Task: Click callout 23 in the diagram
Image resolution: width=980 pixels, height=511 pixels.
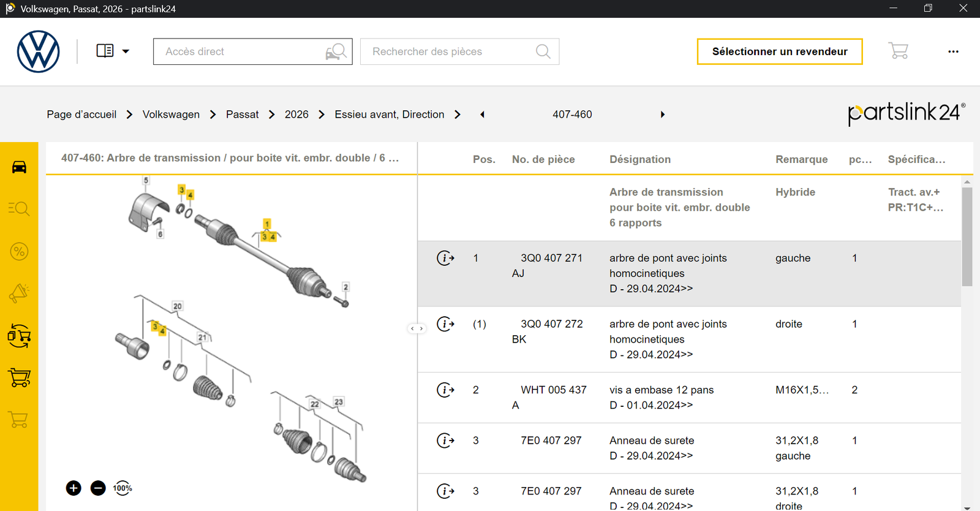Action: (x=339, y=401)
